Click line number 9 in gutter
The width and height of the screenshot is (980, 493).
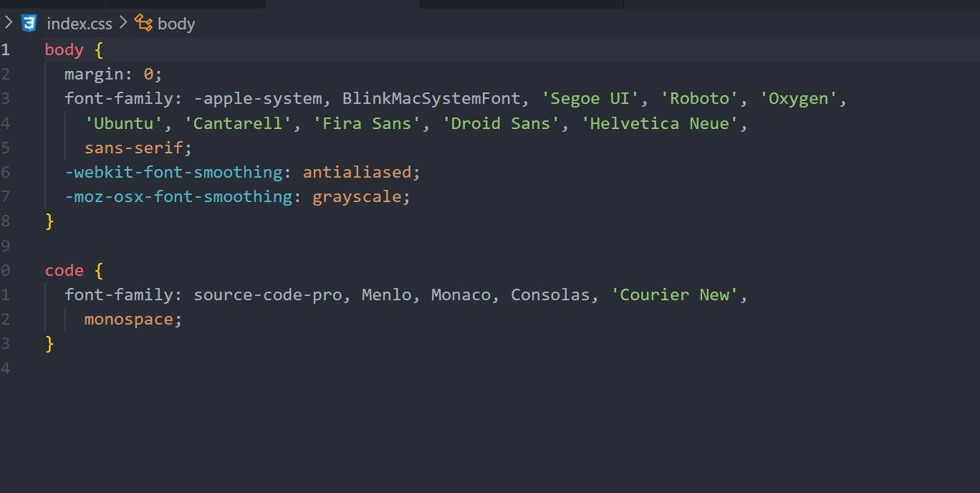(x=5, y=246)
